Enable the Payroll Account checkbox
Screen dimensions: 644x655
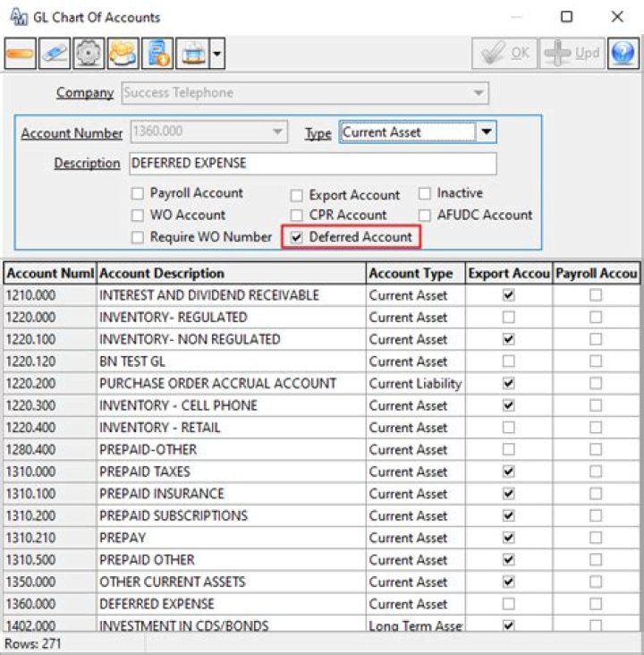tap(138, 193)
